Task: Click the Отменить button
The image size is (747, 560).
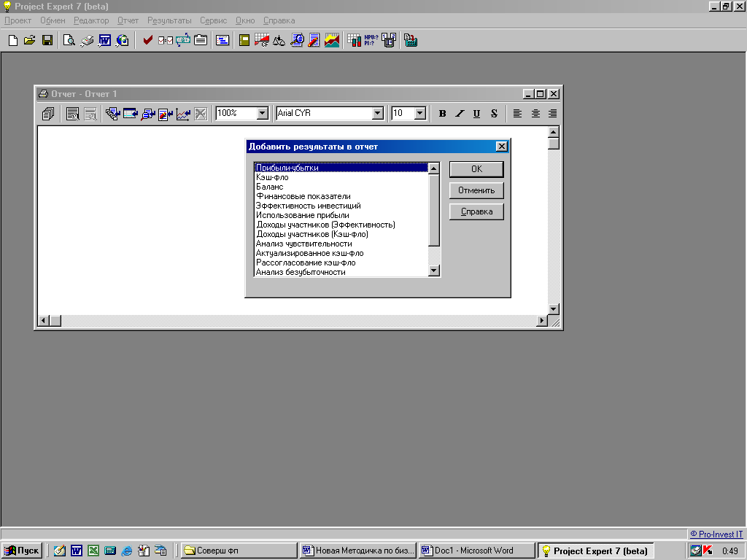Action: [x=476, y=190]
